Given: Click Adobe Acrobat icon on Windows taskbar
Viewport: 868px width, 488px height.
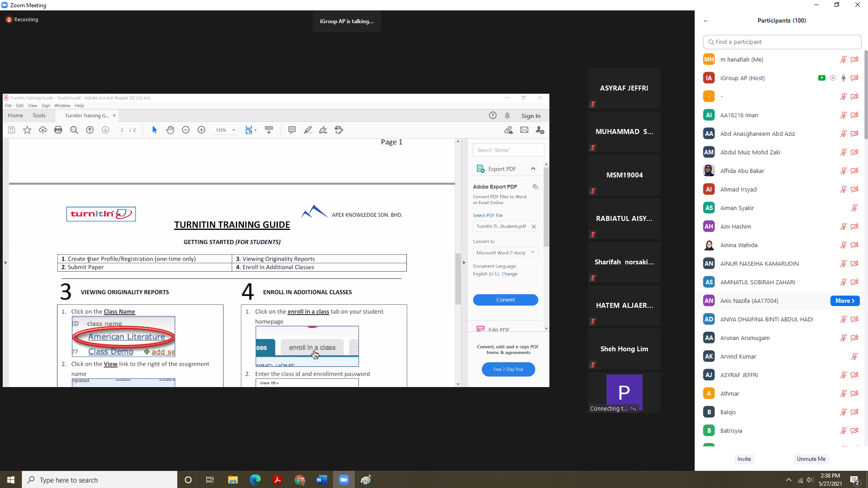Looking at the screenshot, I should [277, 480].
